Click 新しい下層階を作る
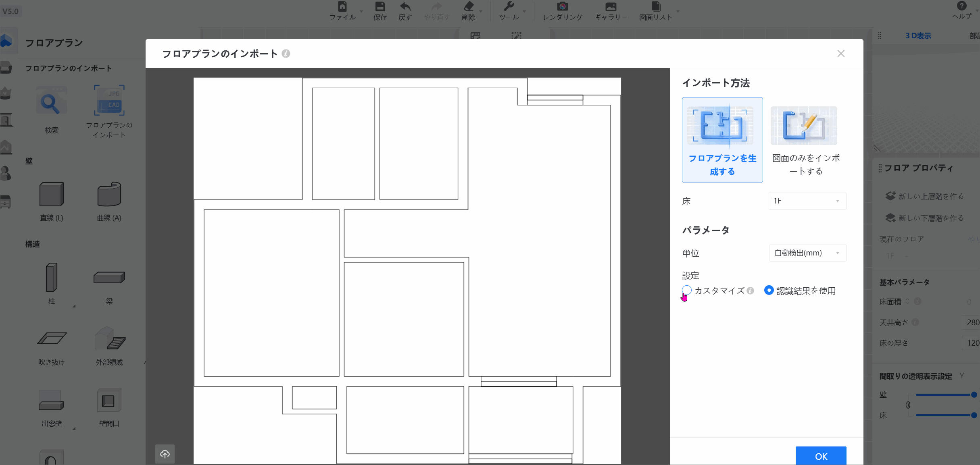Image resolution: width=980 pixels, height=465 pixels. click(924, 218)
